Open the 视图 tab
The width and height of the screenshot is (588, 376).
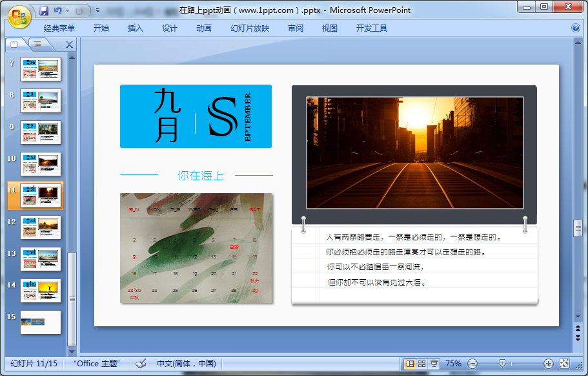tap(330, 28)
